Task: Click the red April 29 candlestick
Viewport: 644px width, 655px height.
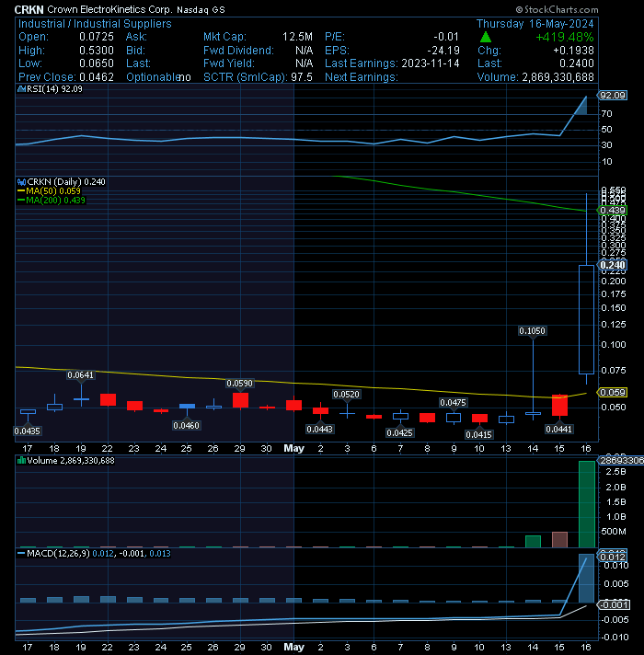Action: click(x=240, y=400)
